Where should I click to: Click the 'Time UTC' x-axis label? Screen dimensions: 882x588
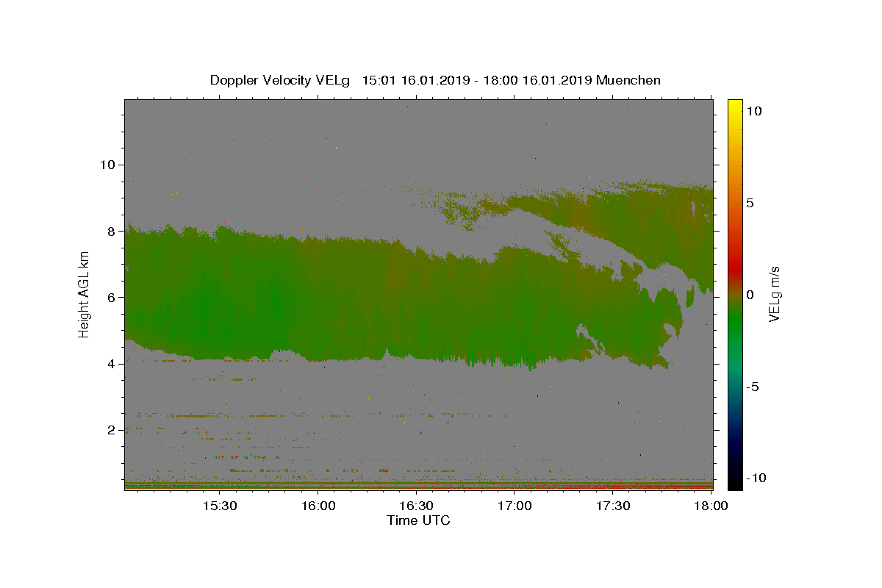(418, 520)
